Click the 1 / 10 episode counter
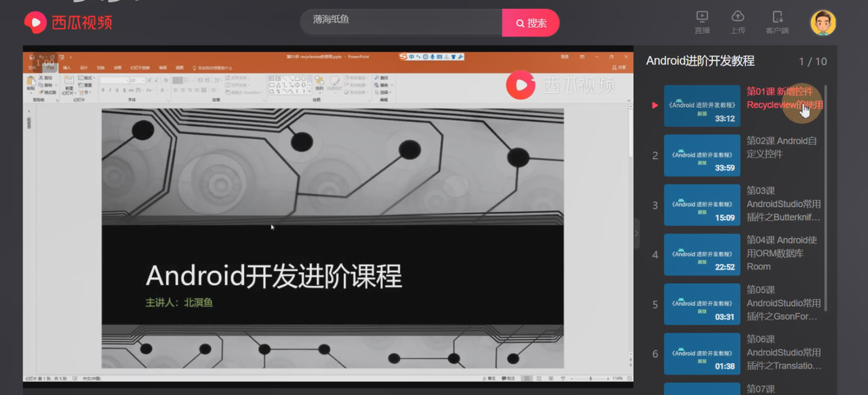Screen dimensions: 868x395 click(813, 62)
